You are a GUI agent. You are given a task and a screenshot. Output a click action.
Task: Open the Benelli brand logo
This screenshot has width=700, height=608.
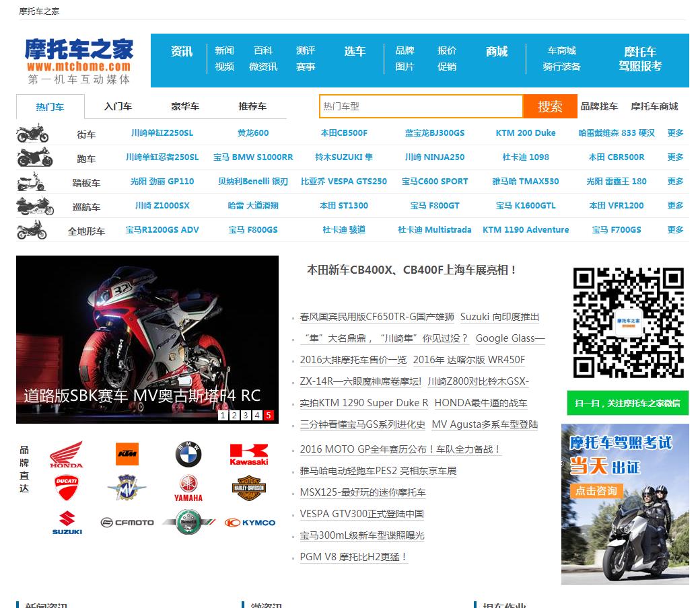[188, 522]
